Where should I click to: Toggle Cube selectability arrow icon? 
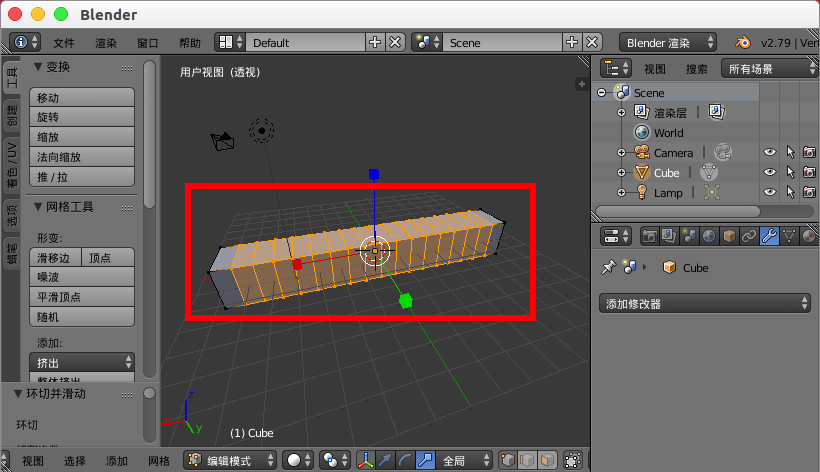790,172
